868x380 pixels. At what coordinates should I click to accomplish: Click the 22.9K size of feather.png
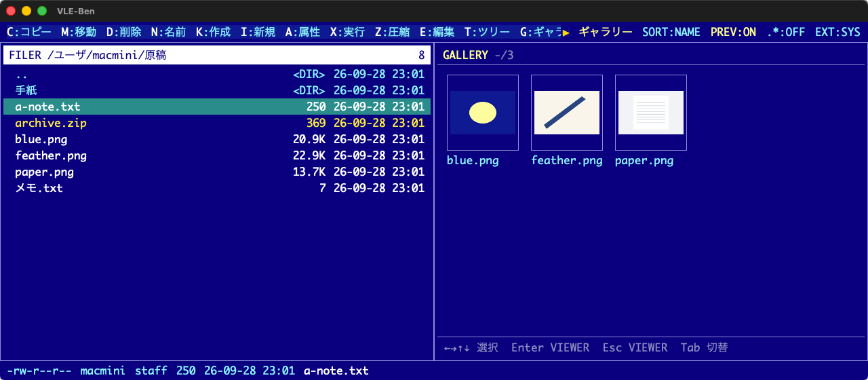point(309,155)
